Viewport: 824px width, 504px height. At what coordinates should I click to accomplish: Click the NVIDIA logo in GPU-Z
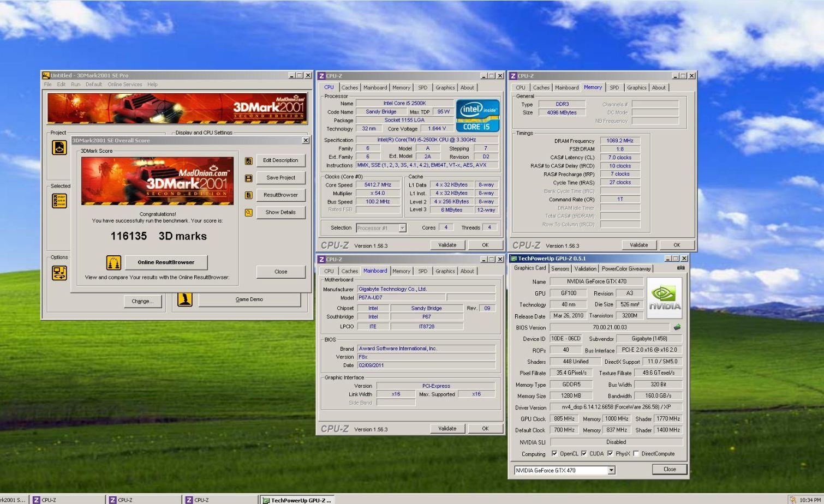click(x=664, y=298)
